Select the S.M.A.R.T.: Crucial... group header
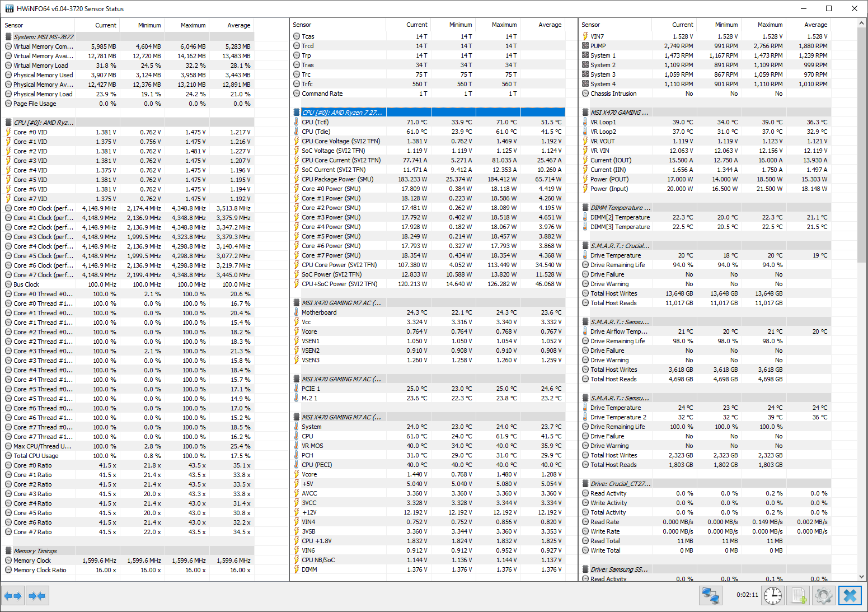 pos(705,246)
